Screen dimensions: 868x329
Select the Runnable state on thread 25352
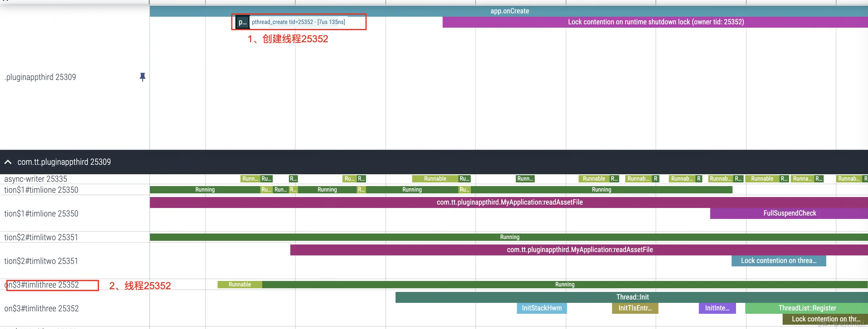[x=239, y=285]
